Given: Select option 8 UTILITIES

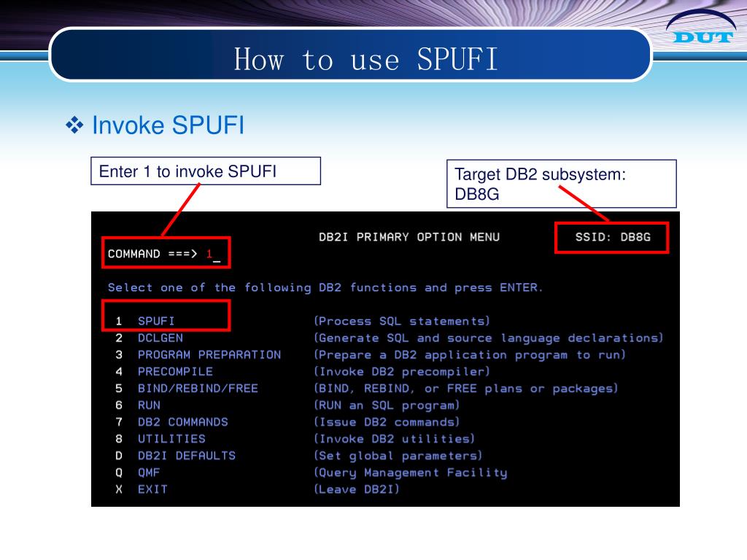Looking at the screenshot, I should tap(160, 439).
